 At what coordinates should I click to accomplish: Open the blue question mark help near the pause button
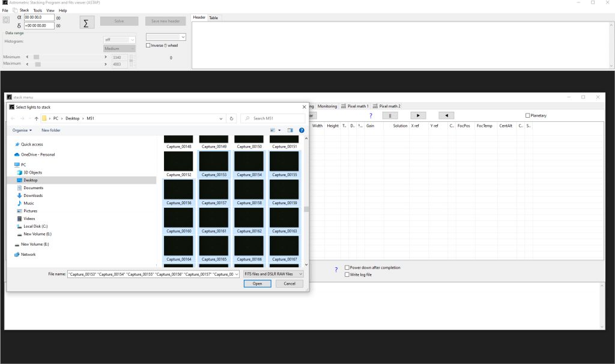coord(371,116)
